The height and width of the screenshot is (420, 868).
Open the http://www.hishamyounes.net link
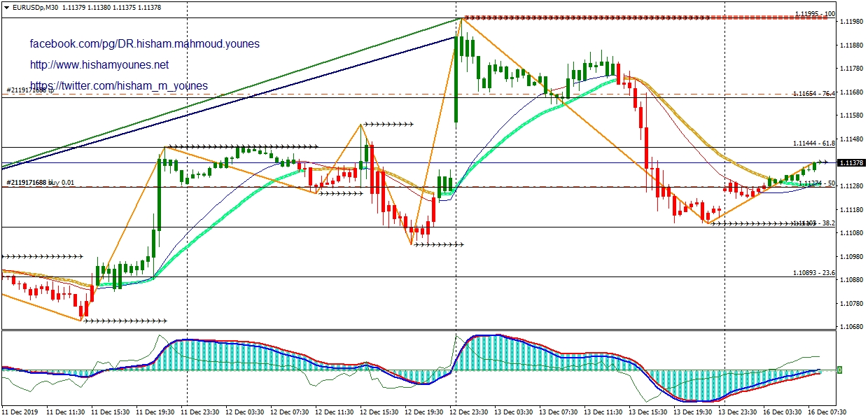(99, 65)
